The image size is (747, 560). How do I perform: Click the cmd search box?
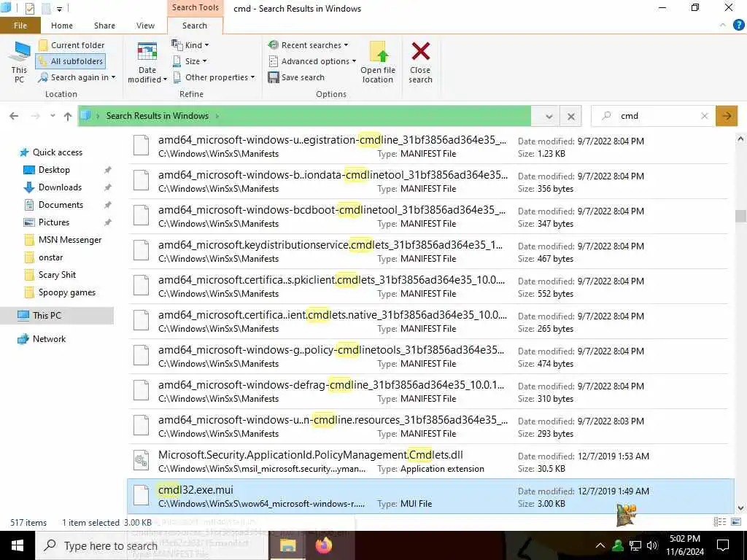(x=654, y=116)
